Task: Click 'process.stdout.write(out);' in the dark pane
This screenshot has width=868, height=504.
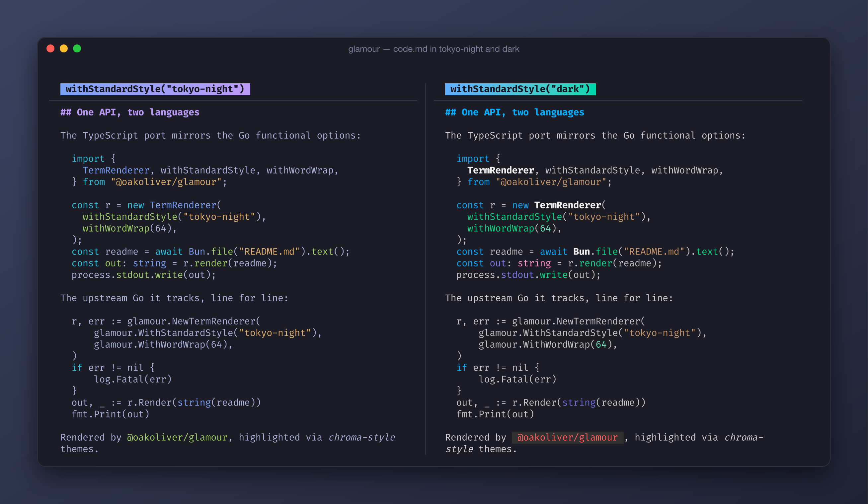Action: 528,275
